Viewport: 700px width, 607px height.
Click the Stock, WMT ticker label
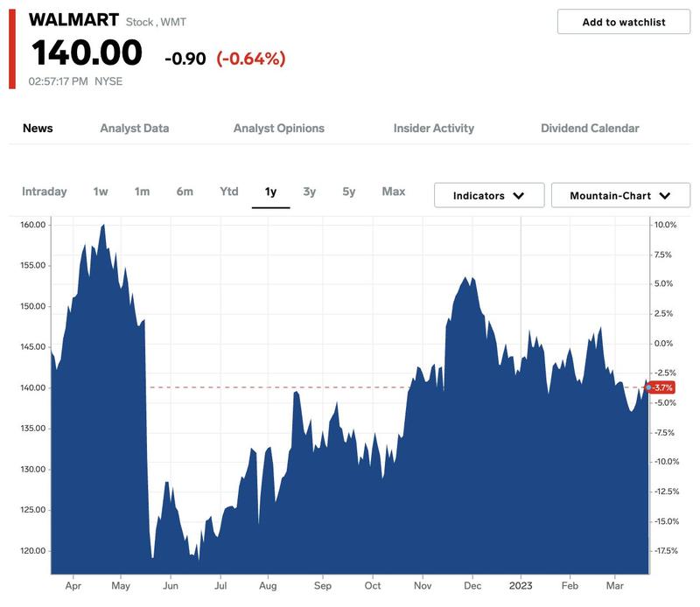156,22
